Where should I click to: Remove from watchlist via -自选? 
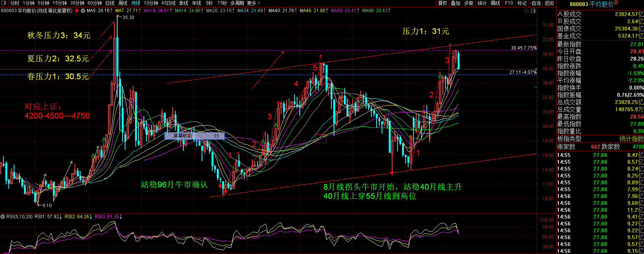coord(536,3)
